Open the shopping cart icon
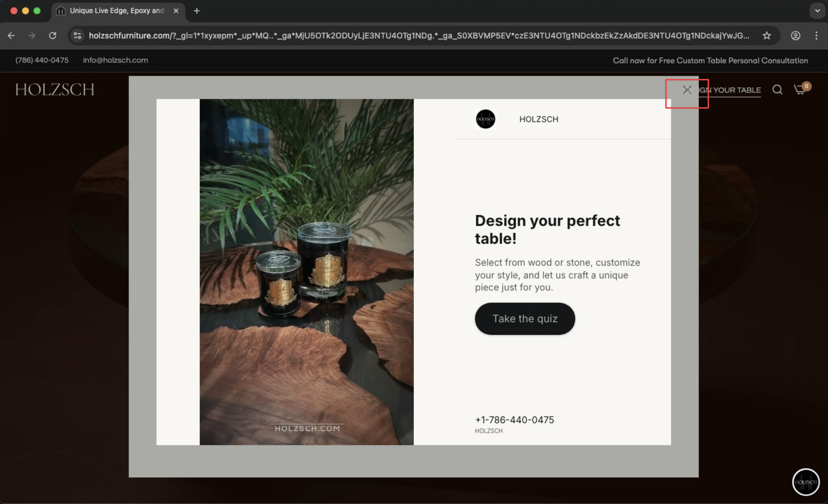This screenshot has width=828, height=504. coord(800,90)
